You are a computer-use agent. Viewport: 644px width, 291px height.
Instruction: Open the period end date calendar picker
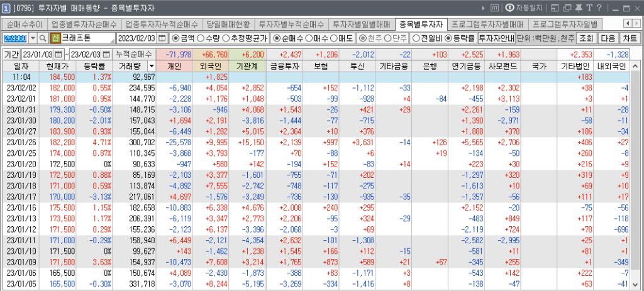pyautogui.click(x=106, y=55)
